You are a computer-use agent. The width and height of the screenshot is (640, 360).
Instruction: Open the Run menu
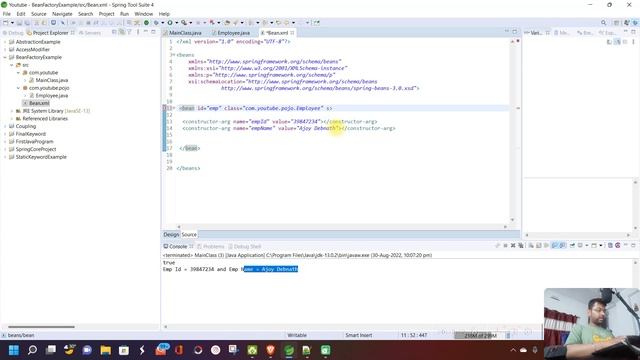[124, 14]
